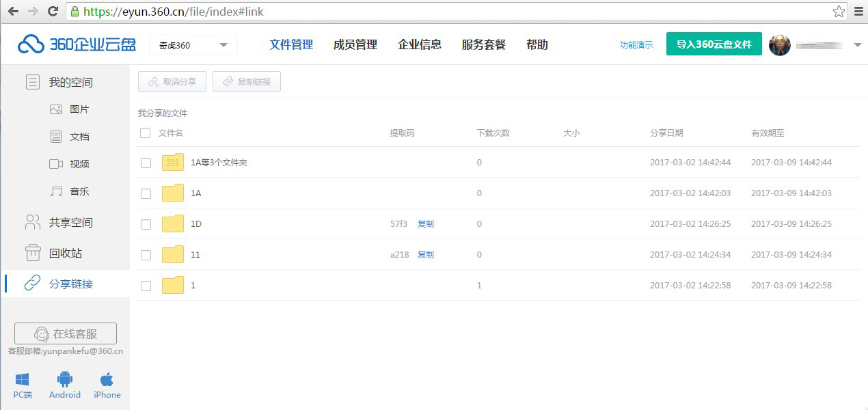Click the 回收站 trash bin icon

pyautogui.click(x=33, y=253)
